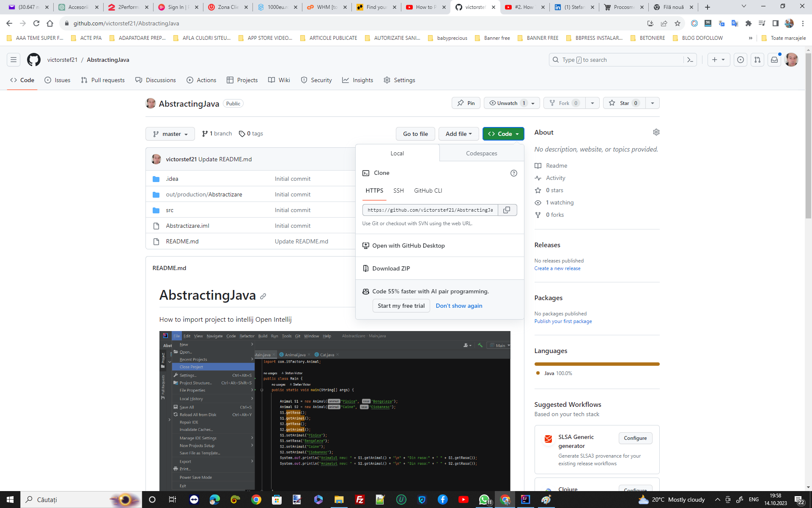Open your pull requests icon
812x508 pixels.
[757, 60]
